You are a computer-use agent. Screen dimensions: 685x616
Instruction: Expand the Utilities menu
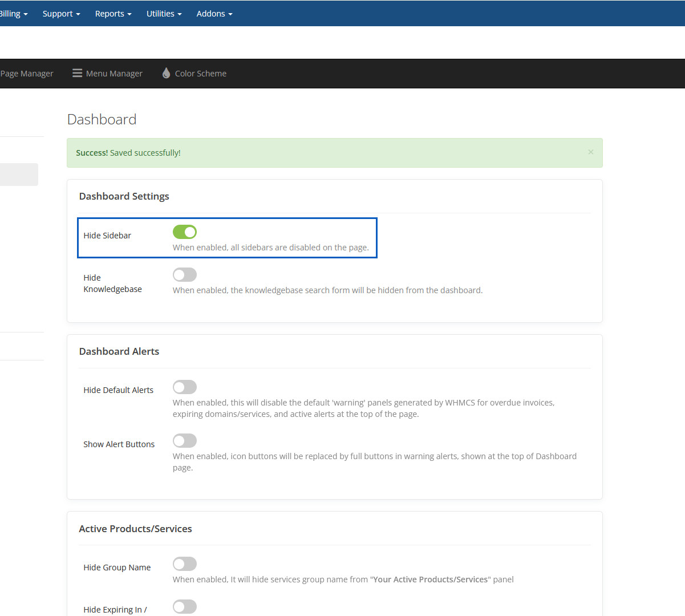point(164,14)
